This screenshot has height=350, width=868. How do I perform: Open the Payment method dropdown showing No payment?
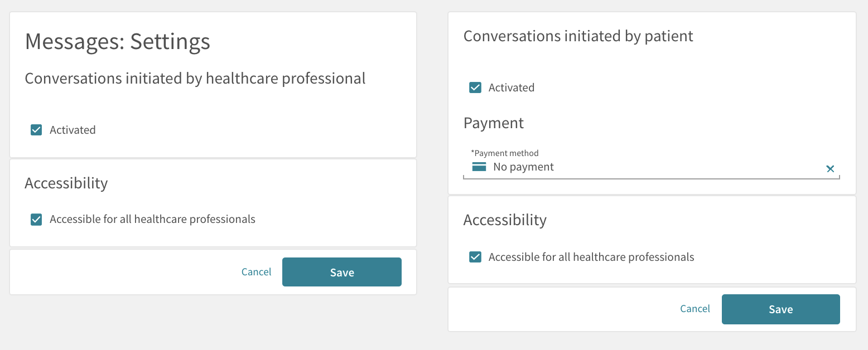click(x=652, y=167)
